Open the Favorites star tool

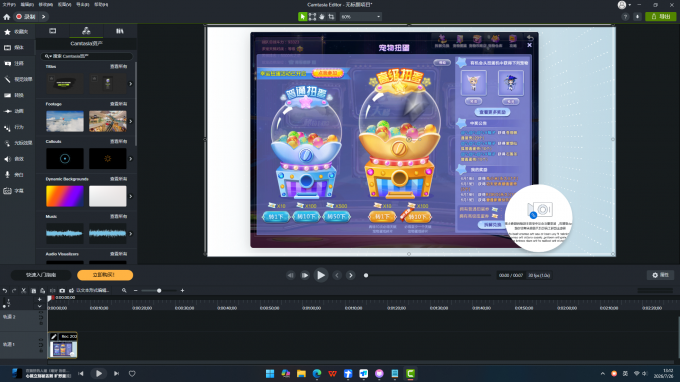[17, 32]
